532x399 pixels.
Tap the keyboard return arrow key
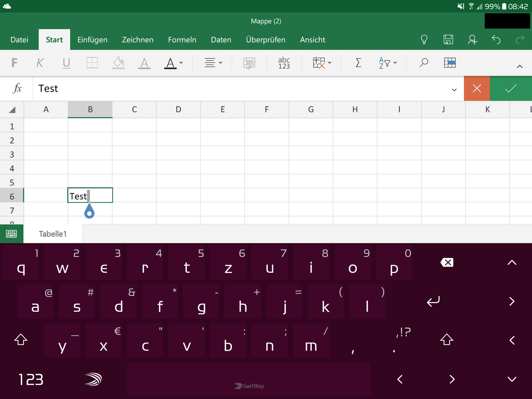coord(433,301)
